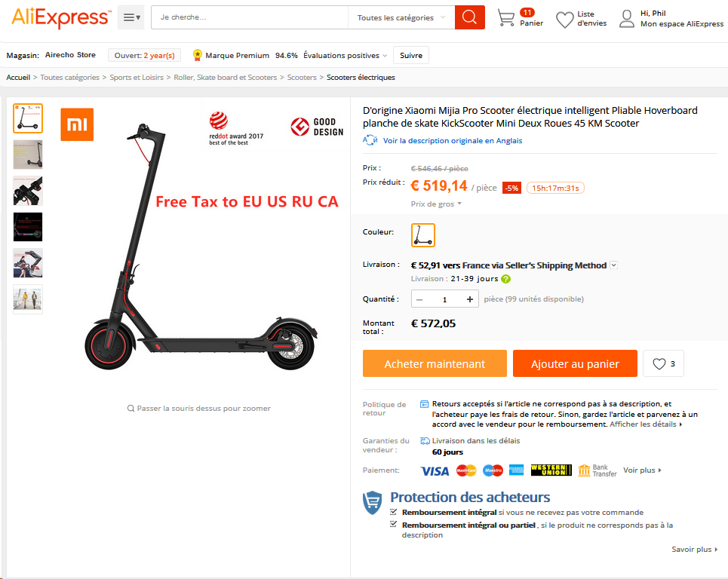
Task: Expand the shipping method dropdown arrow
Action: click(x=614, y=265)
